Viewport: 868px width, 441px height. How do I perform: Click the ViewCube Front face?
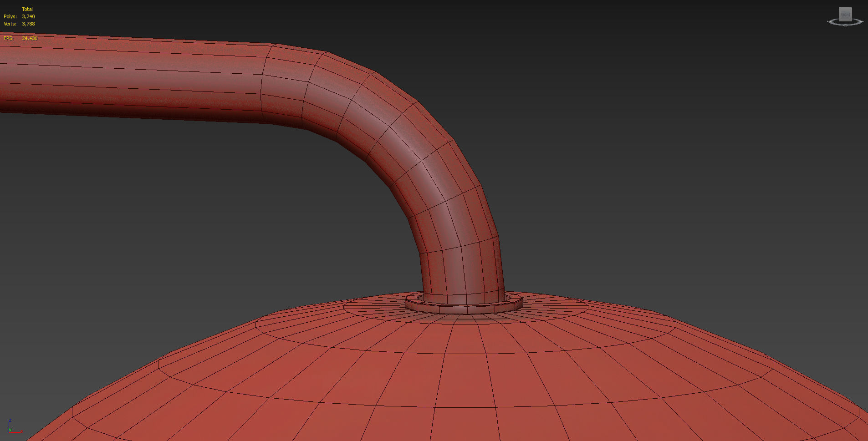pos(845,15)
